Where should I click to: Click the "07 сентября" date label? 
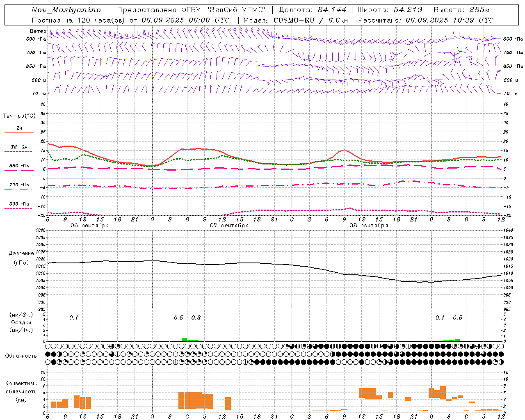tap(229, 226)
